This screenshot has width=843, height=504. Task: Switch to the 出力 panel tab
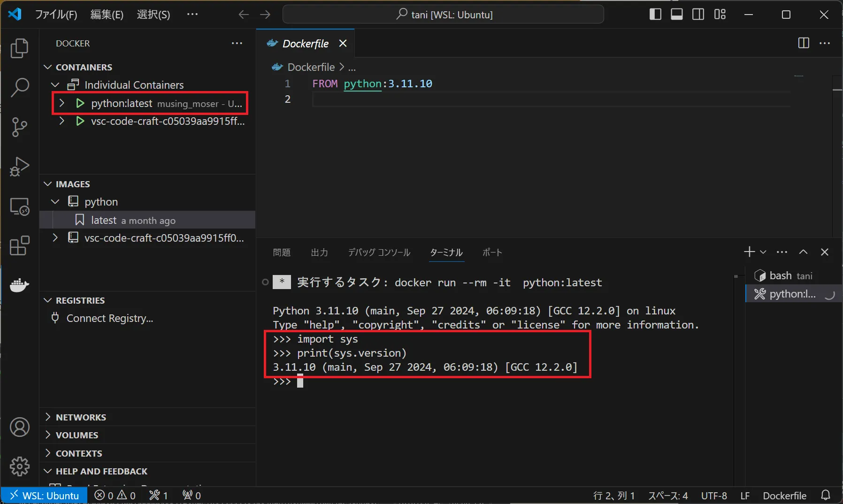coord(319,252)
